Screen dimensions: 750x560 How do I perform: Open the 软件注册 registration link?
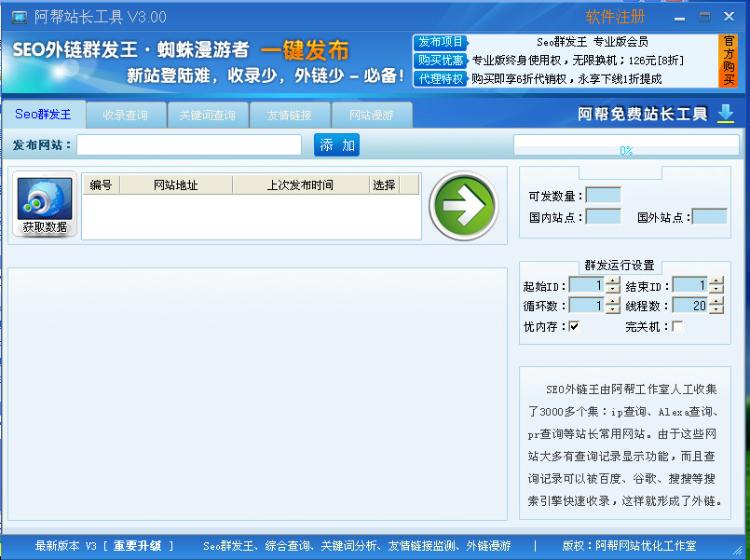point(615,17)
